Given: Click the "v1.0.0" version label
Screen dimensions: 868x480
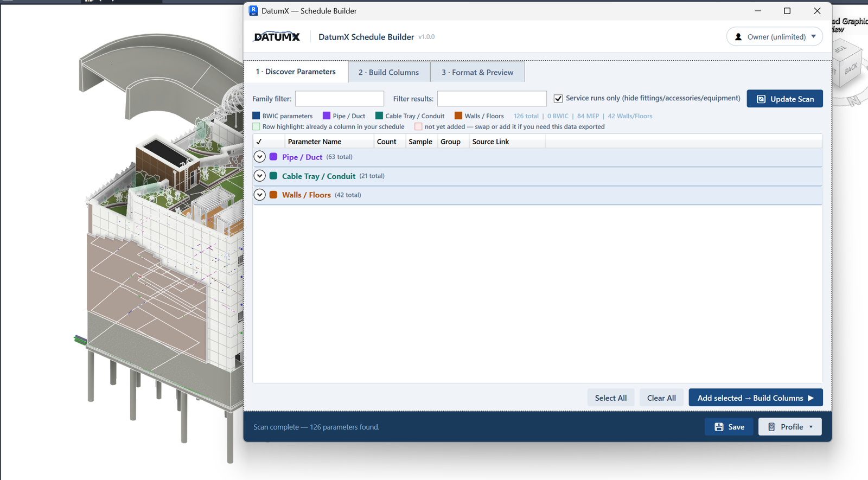Looking at the screenshot, I should [x=426, y=37].
